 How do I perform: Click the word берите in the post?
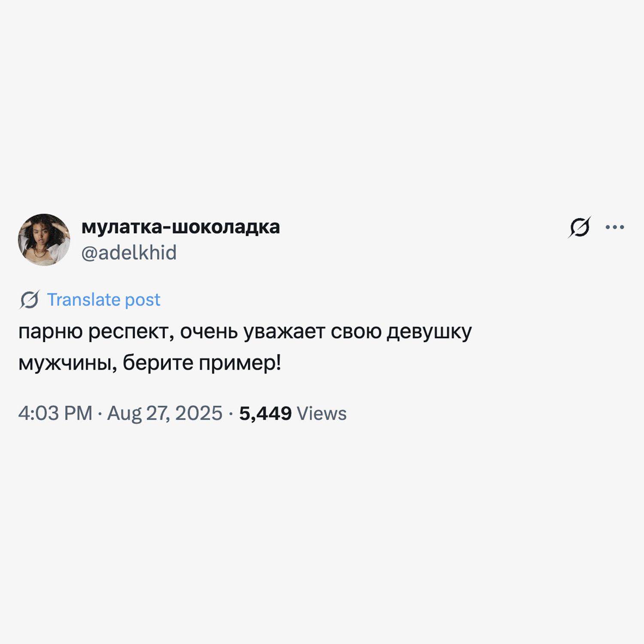(x=158, y=364)
